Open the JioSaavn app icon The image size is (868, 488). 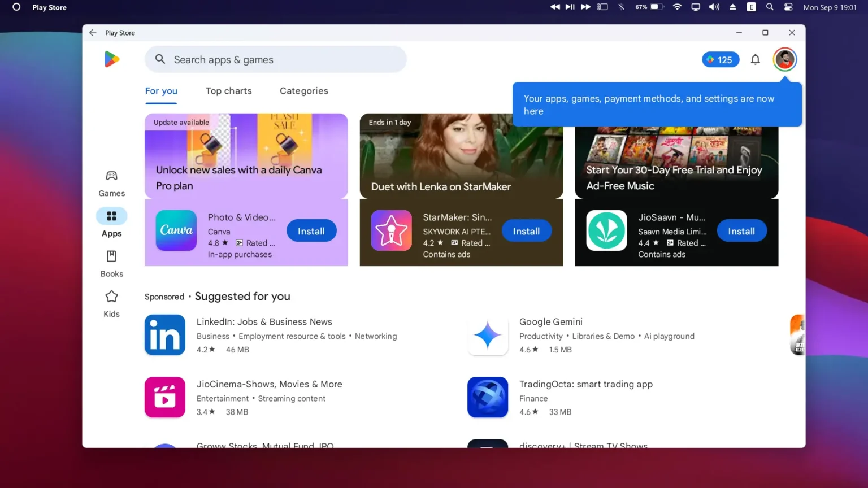tap(606, 230)
